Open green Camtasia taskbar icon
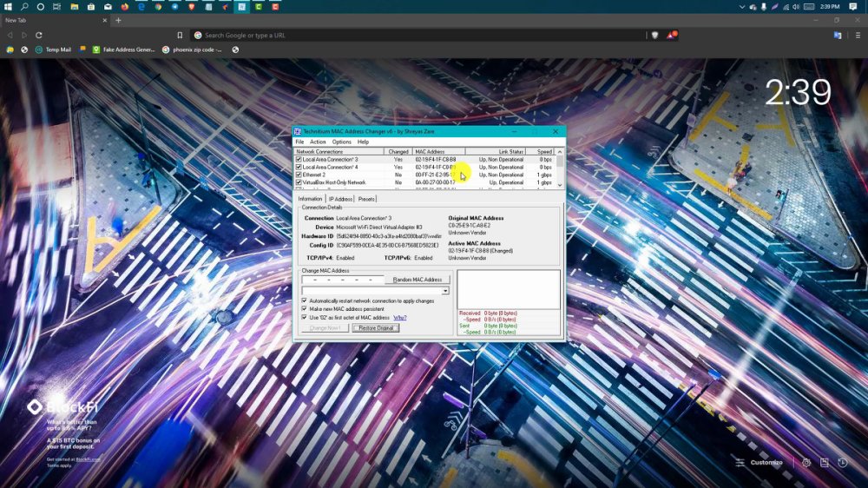868x488 pixels. tap(259, 7)
